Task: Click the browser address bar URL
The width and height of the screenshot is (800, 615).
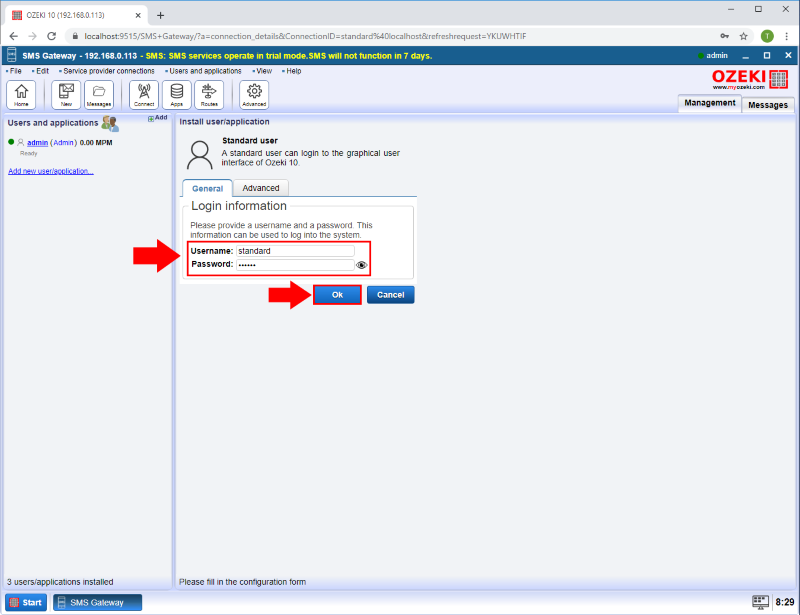Action: click(305, 36)
